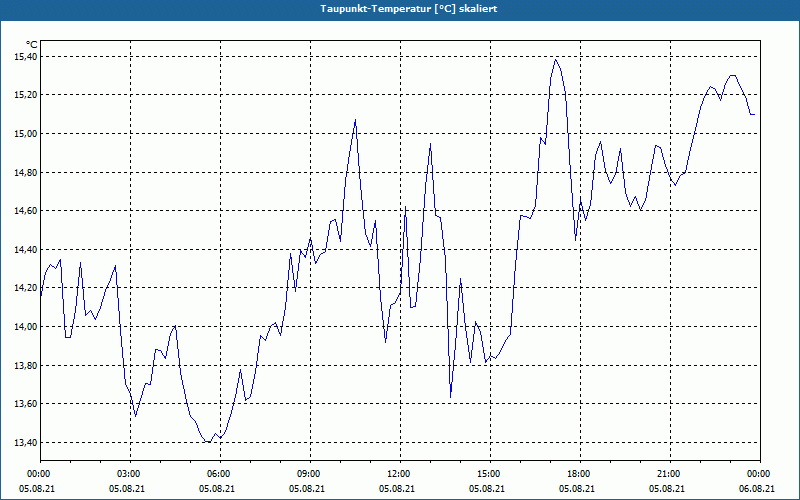Click the '14,00' y-axis label

click(24, 327)
